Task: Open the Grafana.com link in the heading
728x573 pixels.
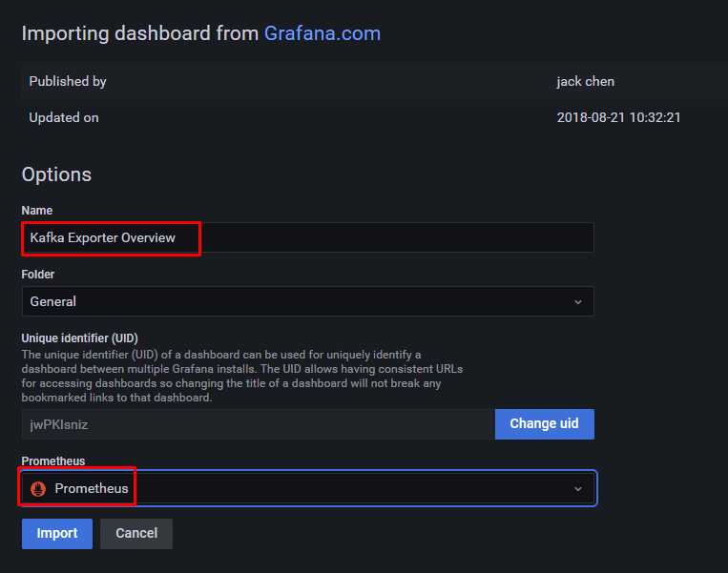Action: coord(322,33)
